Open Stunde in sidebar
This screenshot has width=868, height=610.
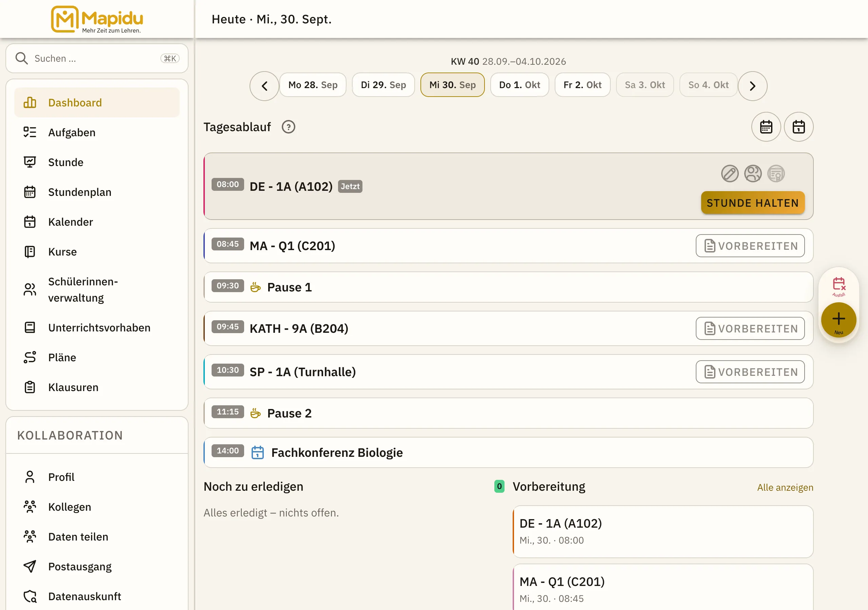pos(97,162)
